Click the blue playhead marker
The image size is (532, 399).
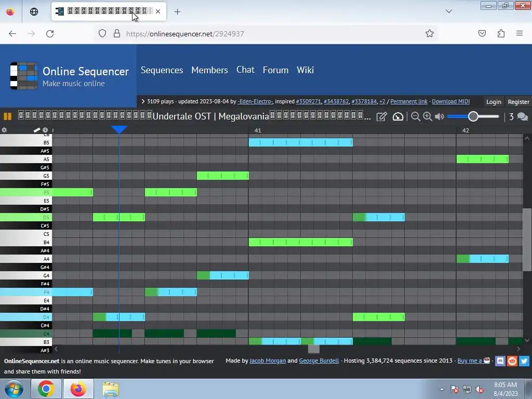(119, 129)
